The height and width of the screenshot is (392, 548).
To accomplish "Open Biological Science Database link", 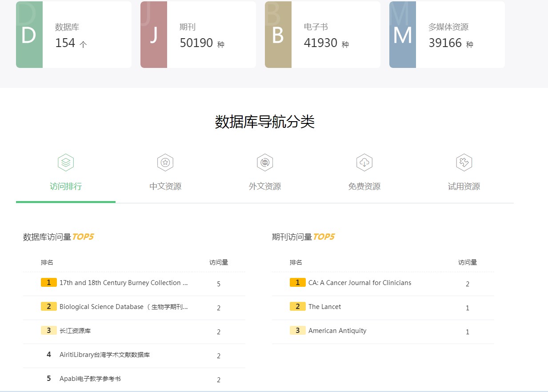I will coord(124,307).
